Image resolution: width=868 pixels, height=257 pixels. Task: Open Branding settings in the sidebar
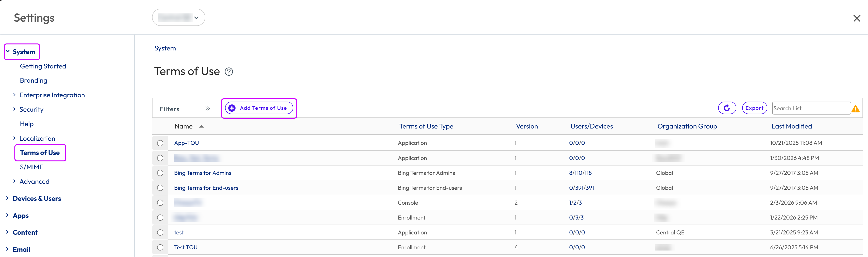point(33,80)
